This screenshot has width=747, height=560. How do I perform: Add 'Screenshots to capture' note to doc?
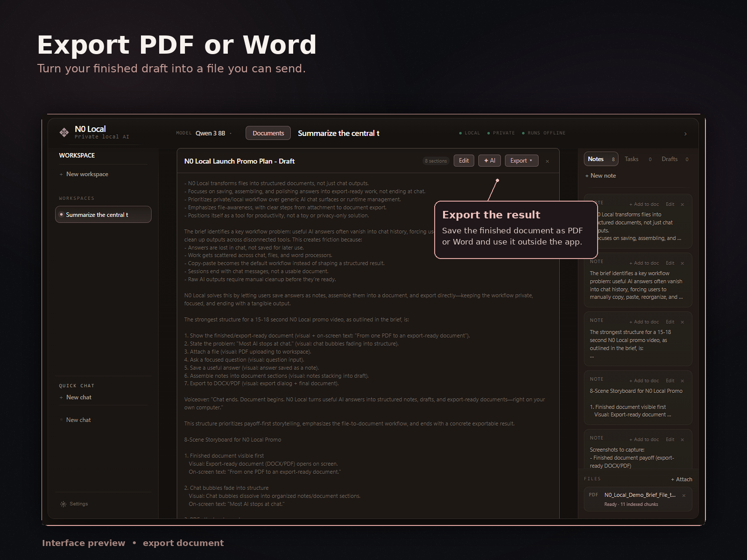[644, 440]
